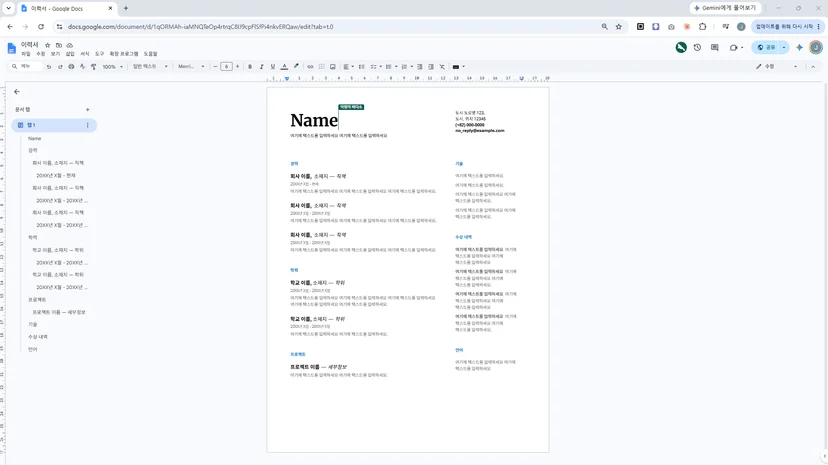Open the Merri... font family dropdown
Viewport: 828px width, 465px height.
click(x=191, y=67)
